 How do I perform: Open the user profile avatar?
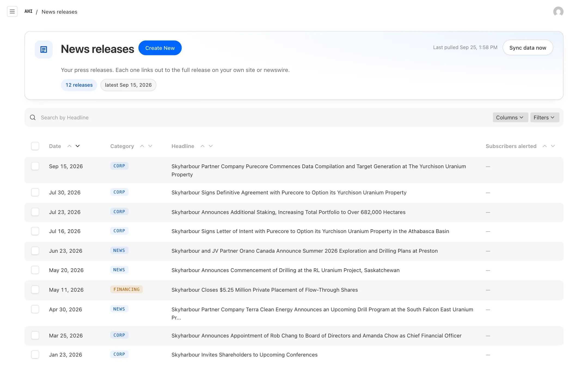pos(558,11)
